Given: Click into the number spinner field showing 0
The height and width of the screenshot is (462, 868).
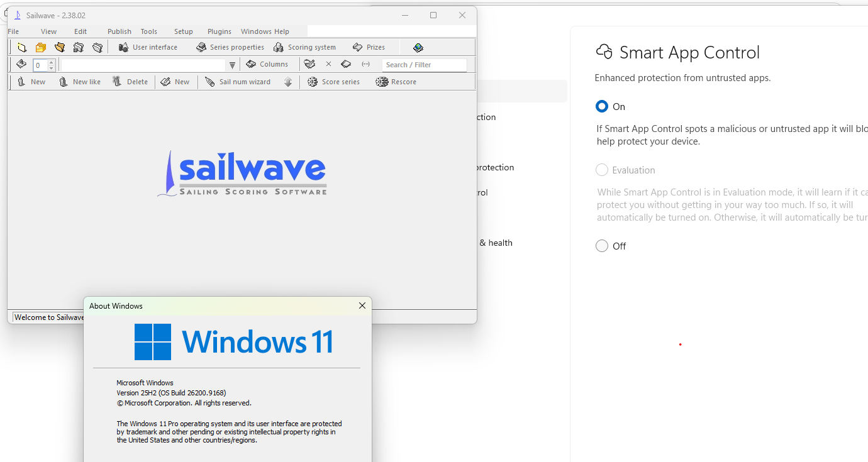Looking at the screenshot, I should (40, 65).
